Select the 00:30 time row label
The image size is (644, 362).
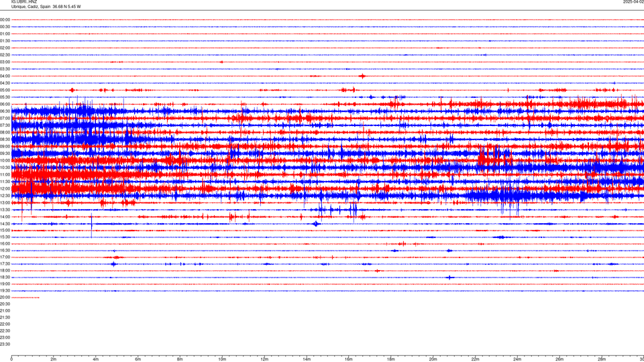(5, 27)
